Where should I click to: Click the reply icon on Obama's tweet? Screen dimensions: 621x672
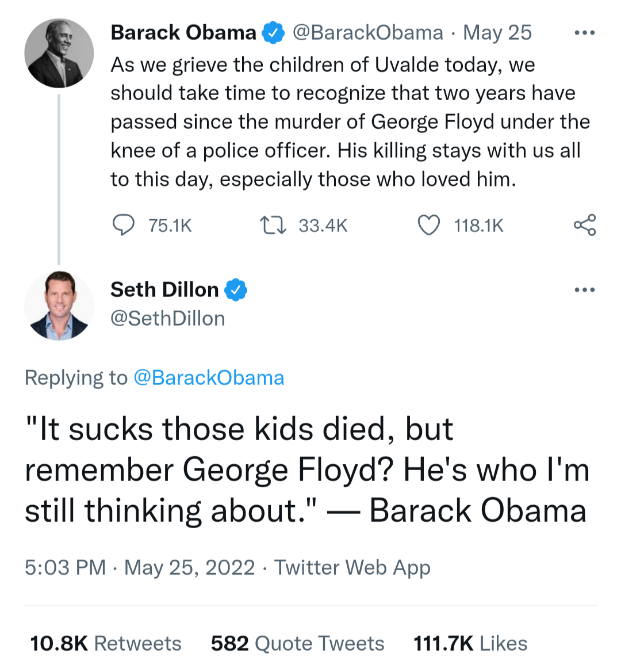(123, 225)
